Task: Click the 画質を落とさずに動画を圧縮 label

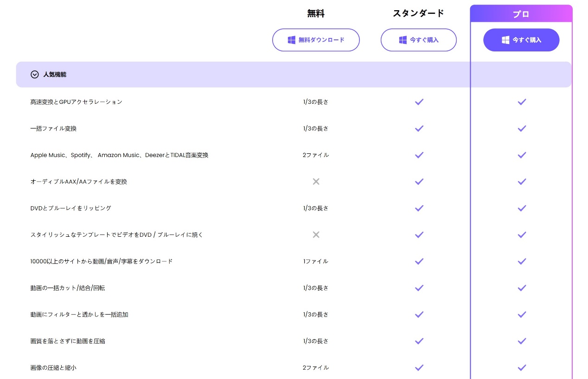Action: [68, 341]
